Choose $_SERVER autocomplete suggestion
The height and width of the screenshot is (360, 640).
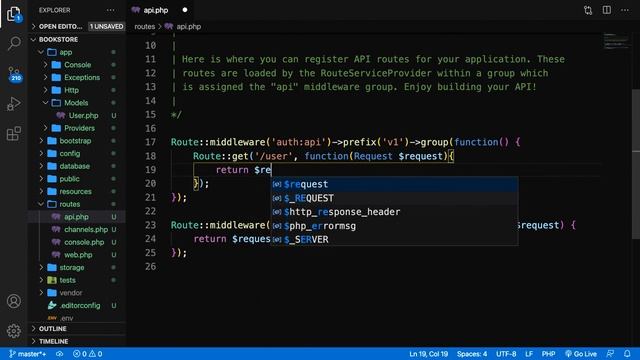[395, 239]
